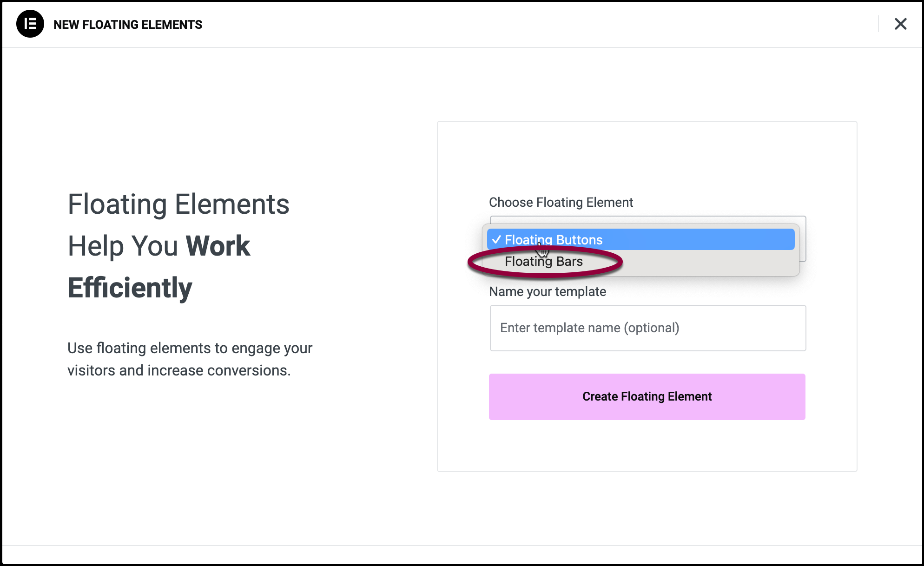Click the select box right edge behind the list
924x566 pixels.
pyautogui.click(x=803, y=242)
